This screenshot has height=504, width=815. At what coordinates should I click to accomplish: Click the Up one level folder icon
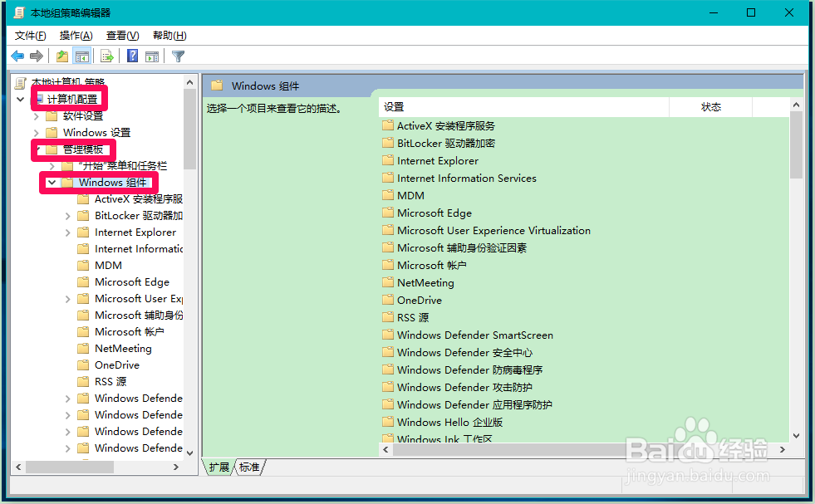coord(62,56)
